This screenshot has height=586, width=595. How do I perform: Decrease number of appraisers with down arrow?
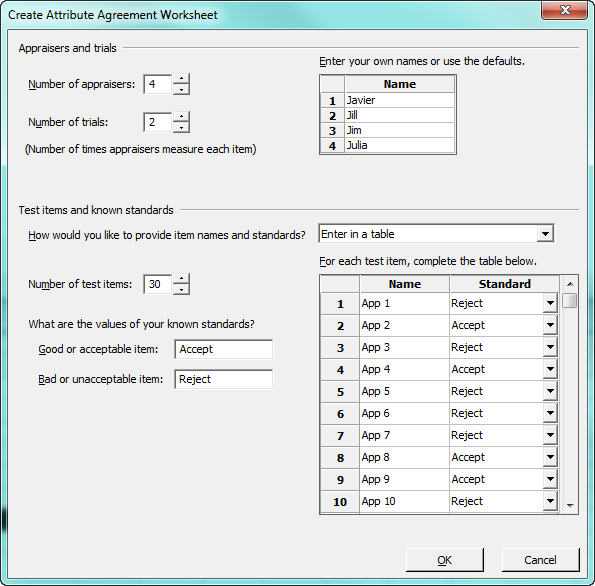pyautogui.click(x=181, y=90)
